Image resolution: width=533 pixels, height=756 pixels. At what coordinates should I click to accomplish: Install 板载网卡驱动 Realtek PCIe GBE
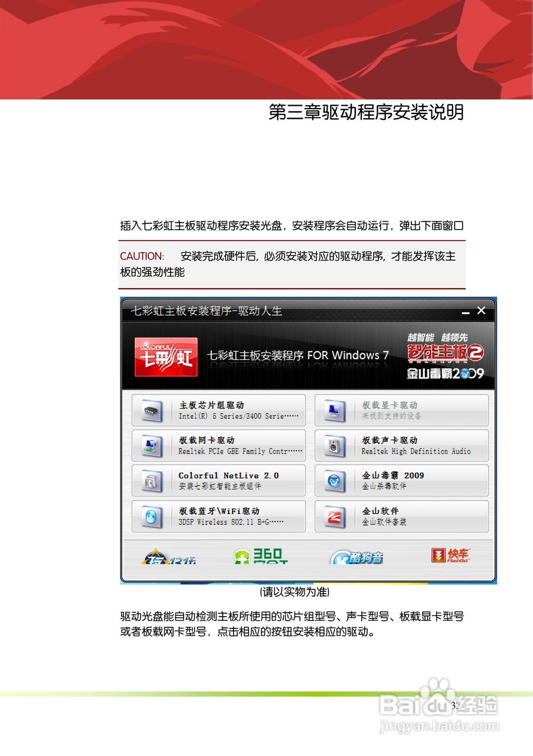(x=219, y=446)
